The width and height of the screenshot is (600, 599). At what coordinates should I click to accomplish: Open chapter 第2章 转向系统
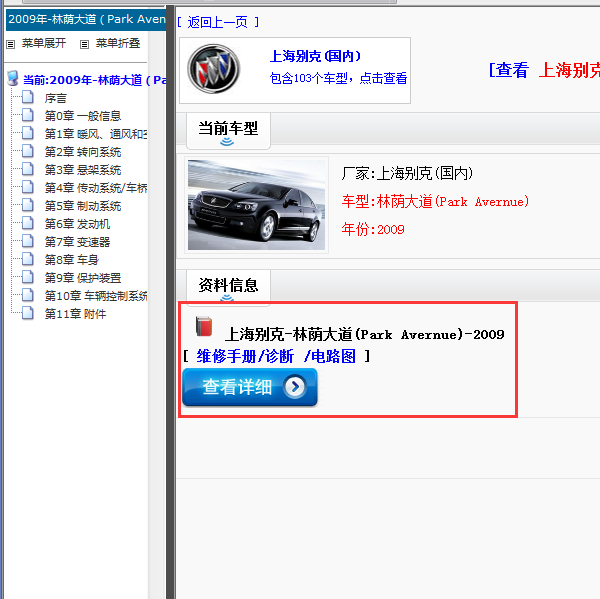coord(83,152)
